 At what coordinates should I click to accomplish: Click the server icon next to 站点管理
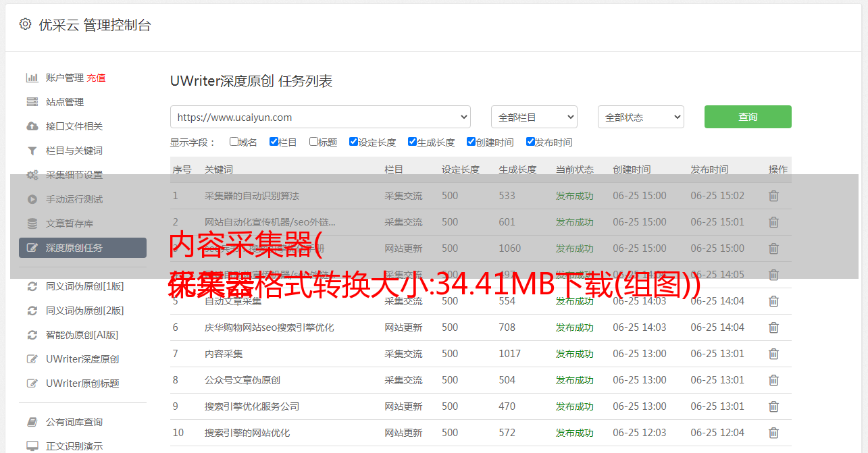tap(32, 102)
